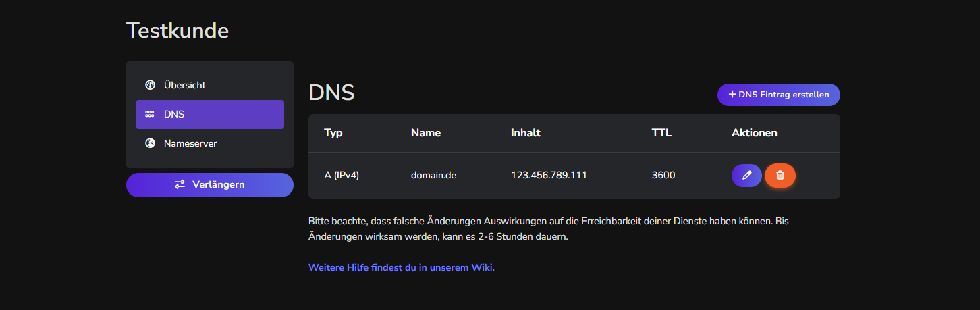Click the plus icon on DNS Eintrag erstellen
Viewport: 980px width, 310px height.
(732, 95)
